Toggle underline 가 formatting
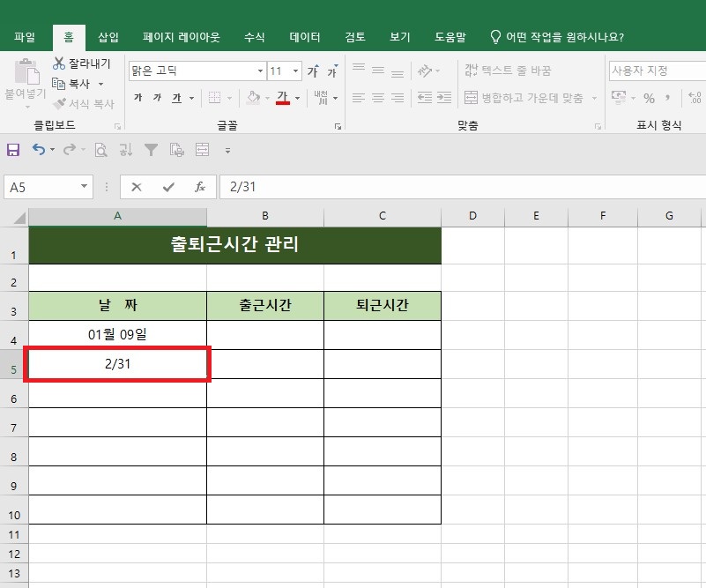This screenshot has height=588, width=706. [x=176, y=98]
